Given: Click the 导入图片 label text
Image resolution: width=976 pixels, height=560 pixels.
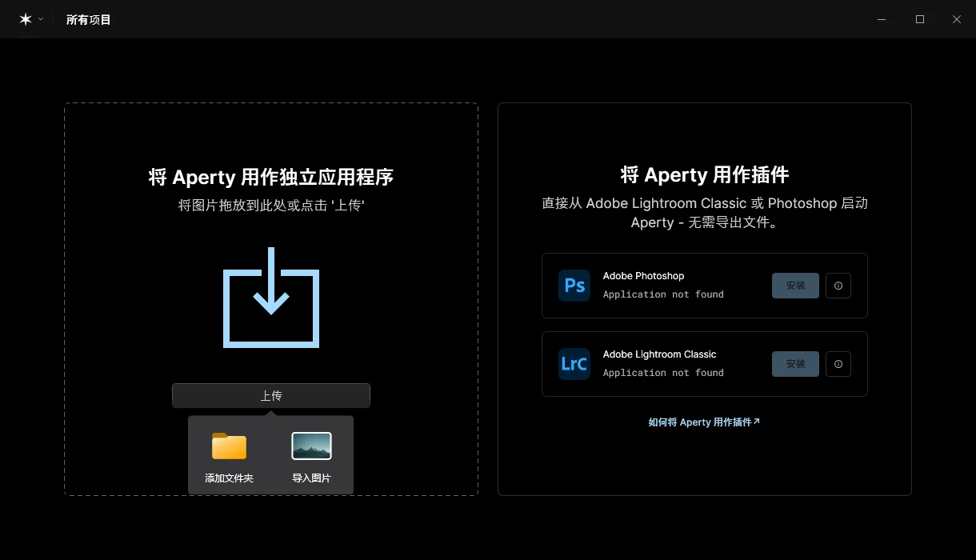Looking at the screenshot, I should tap(311, 478).
